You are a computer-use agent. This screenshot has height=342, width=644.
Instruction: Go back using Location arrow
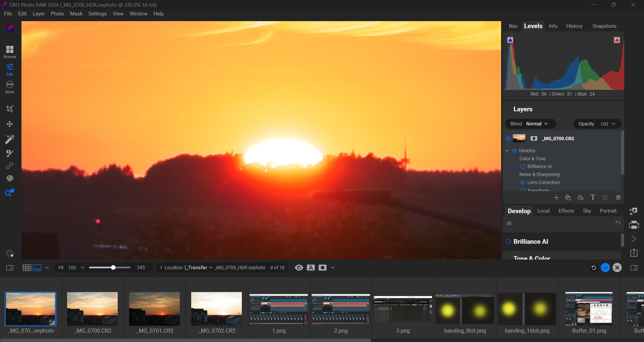click(x=161, y=268)
